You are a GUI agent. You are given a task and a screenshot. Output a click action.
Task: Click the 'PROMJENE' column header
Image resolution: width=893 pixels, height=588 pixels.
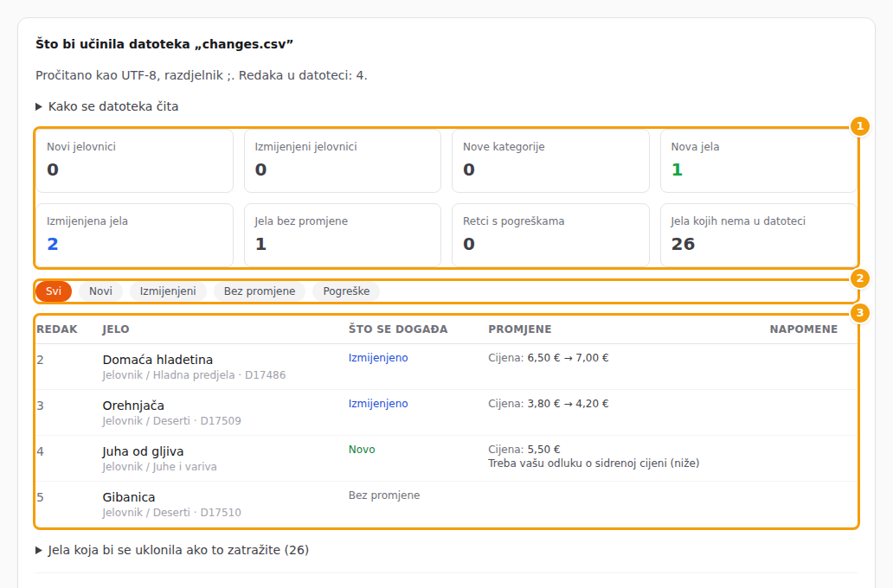[520, 329]
